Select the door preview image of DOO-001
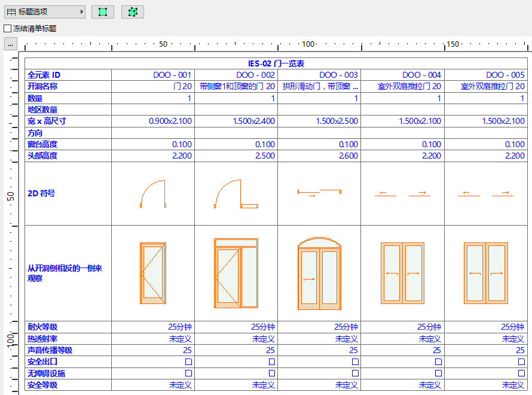The image size is (532, 395). point(153,274)
